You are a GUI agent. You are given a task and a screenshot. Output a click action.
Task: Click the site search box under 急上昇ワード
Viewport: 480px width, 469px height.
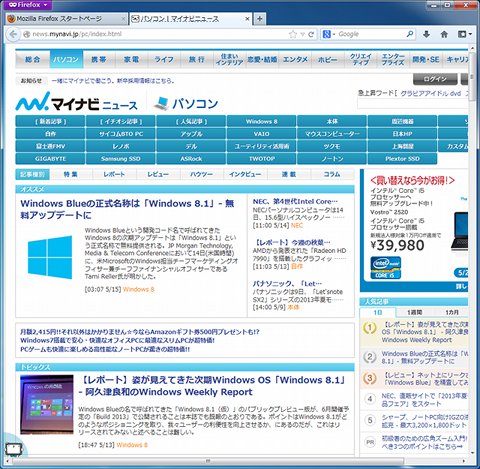(x=413, y=104)
